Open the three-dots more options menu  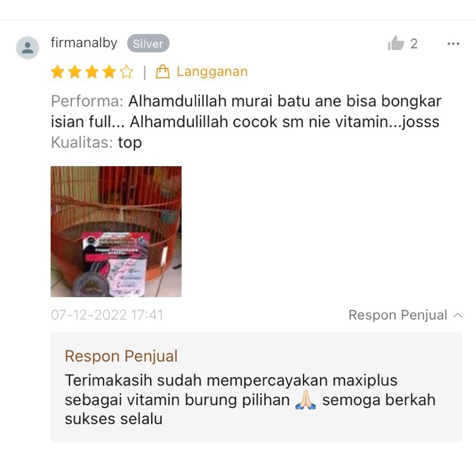453,44
